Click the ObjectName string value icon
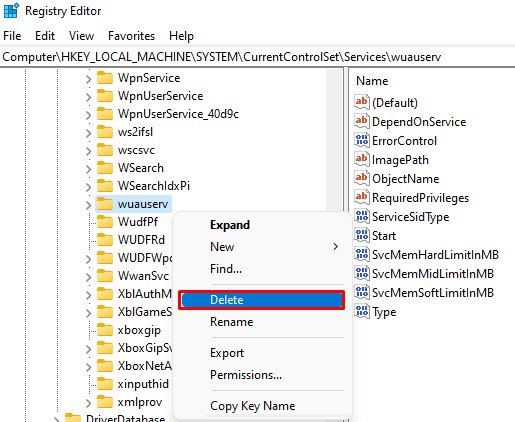Viewport: 515px width, 422px height. click(x=362, y=178)
